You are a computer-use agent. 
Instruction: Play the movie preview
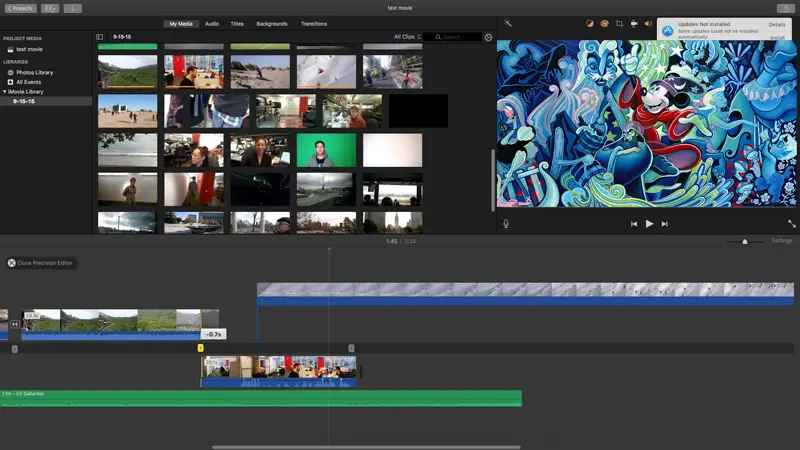[x=649, y=223]
